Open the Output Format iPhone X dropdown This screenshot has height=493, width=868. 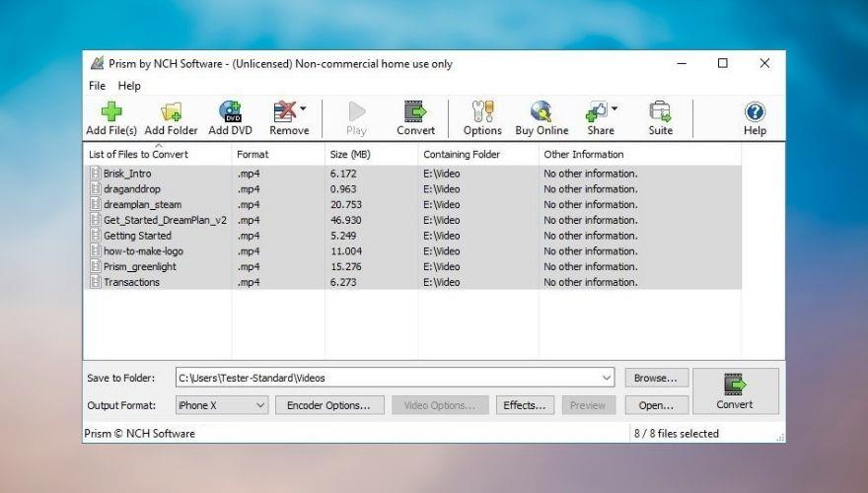221,405
